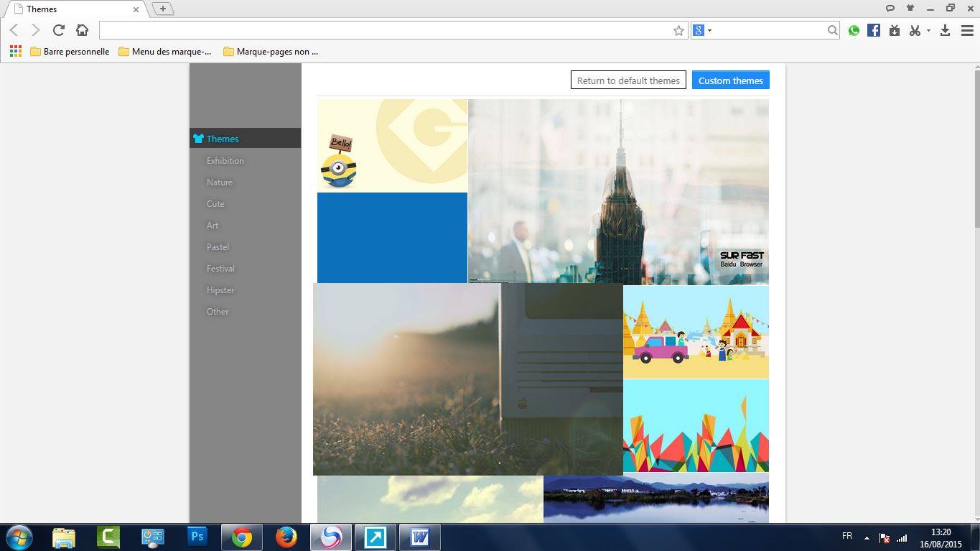The height and width of the screenshot is (551, 980).
Task: Bookmark this page with the star icon
Action: click(x=678, y=30)
